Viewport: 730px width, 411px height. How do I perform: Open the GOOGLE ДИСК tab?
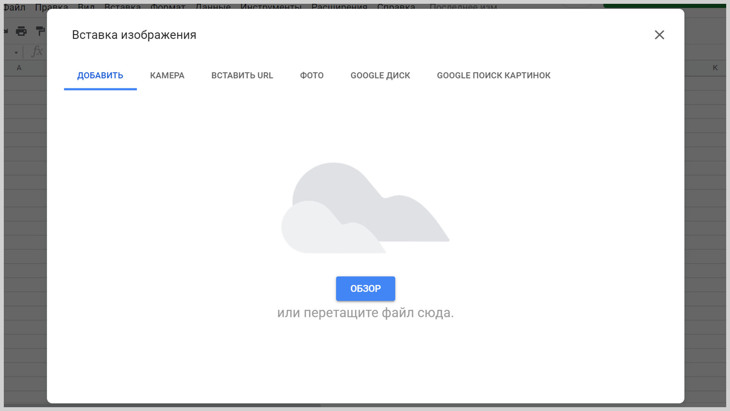pyautogui.click(x=380, y=76)
